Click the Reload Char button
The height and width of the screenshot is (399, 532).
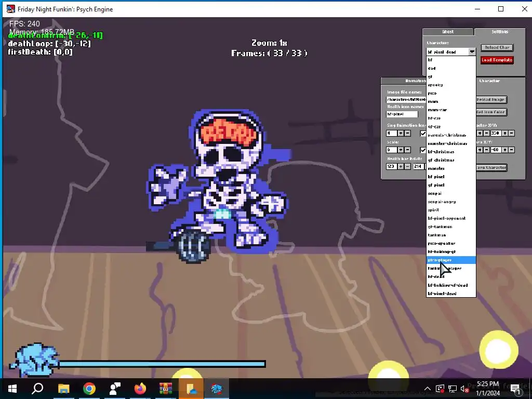click(x=497, y=47)
